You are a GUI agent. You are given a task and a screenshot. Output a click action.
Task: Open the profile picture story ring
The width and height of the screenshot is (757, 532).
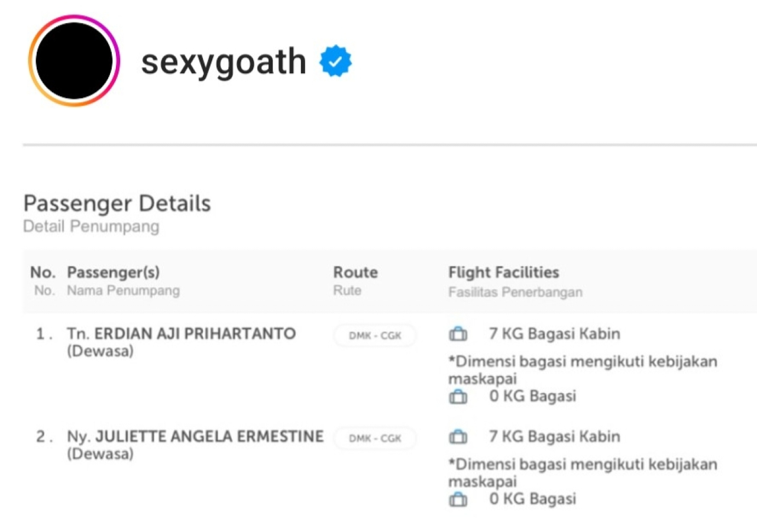[74, 61]
